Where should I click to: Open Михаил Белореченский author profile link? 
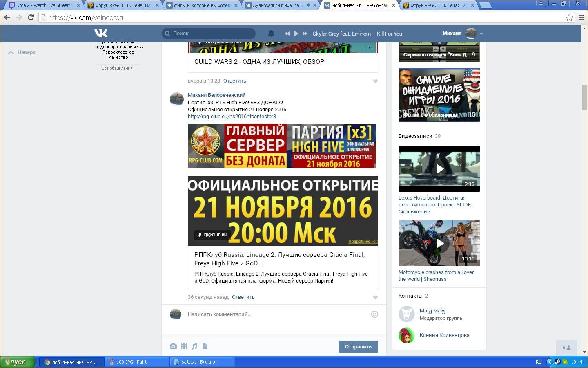click(x=216, y=95)
